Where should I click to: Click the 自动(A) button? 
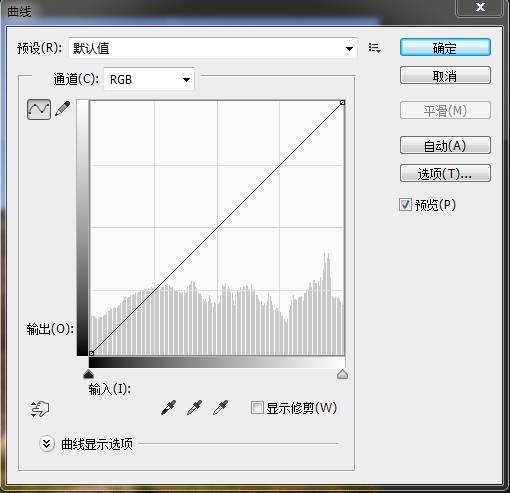445,145
